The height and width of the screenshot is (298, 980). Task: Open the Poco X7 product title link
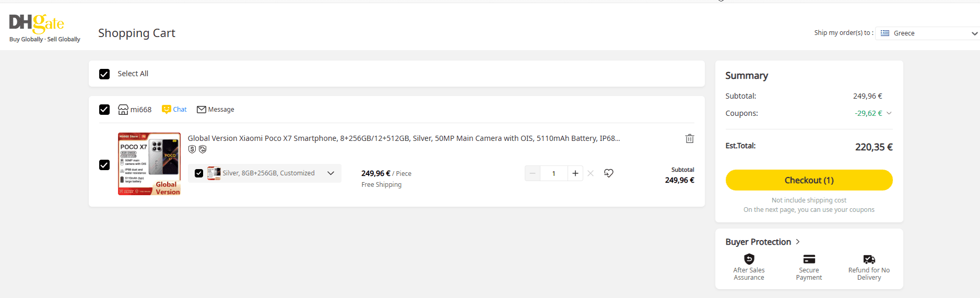tap(404, 138)
